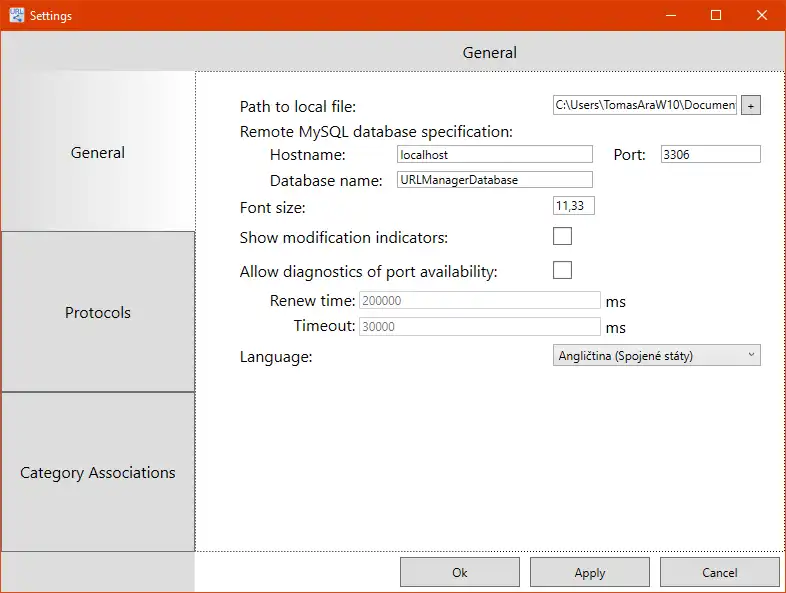Switch to Category Associations tab
Viewport: 786px width, 593px height.
[x=98, y=472]
